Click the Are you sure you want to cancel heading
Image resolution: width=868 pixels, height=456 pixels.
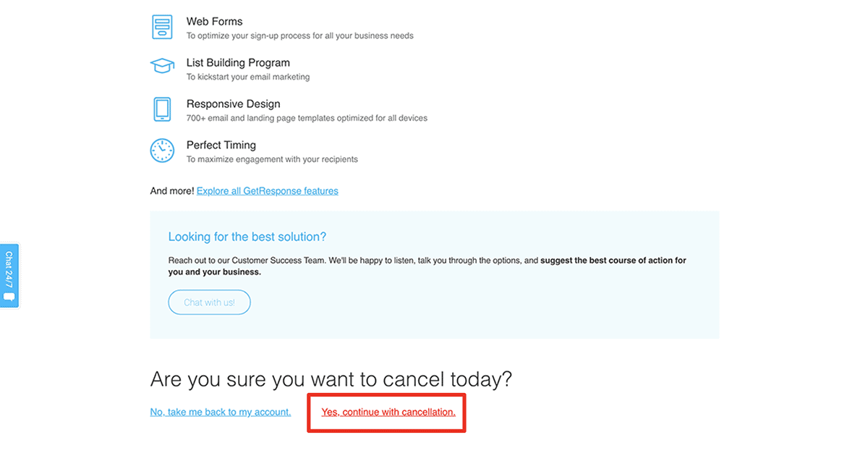[331, 379]
